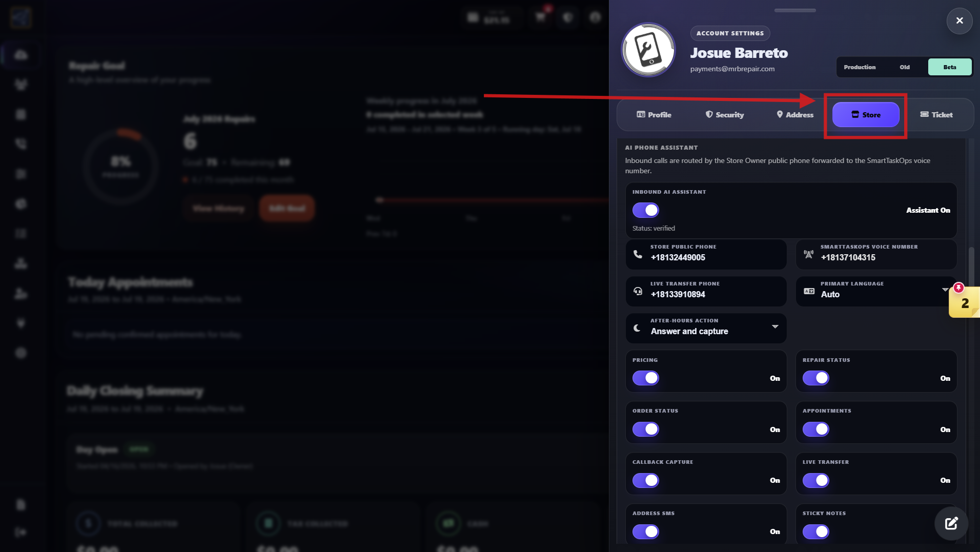
Task: Choose the Beta environment option
Action: (950, 67)
